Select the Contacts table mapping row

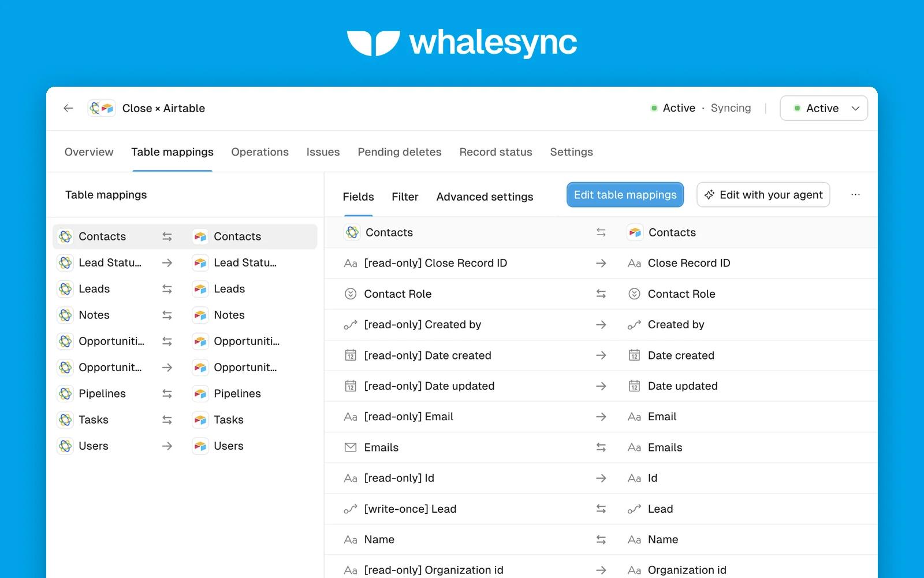click(x=185, y=236)
